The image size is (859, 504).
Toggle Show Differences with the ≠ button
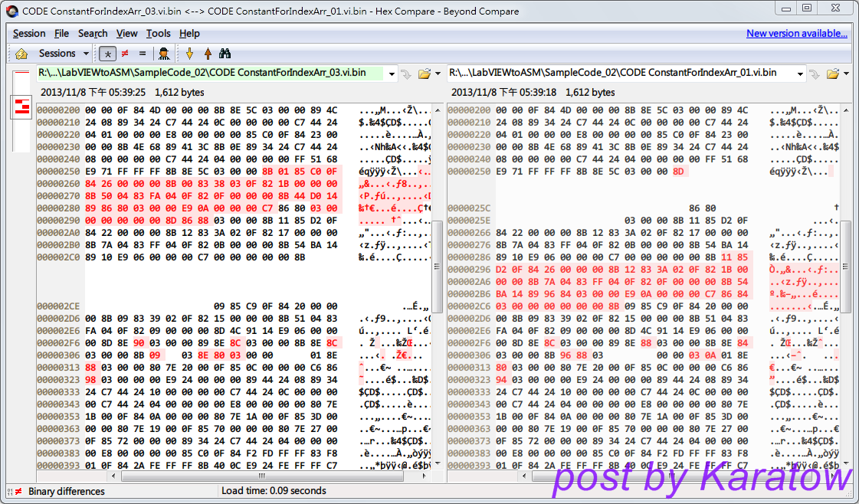pyautogui.click(x=125, y=54)
